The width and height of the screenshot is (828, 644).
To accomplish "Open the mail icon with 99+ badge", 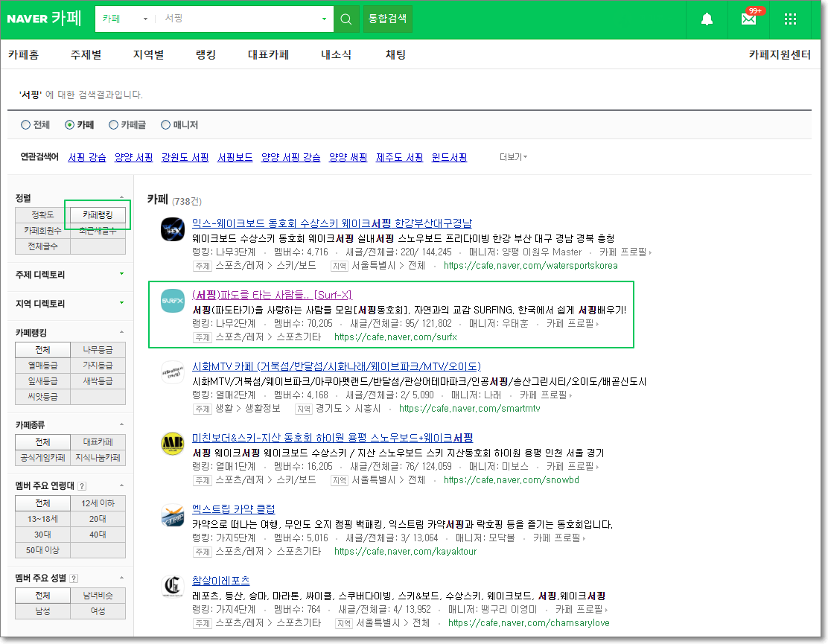I will (x=749, y=19).
